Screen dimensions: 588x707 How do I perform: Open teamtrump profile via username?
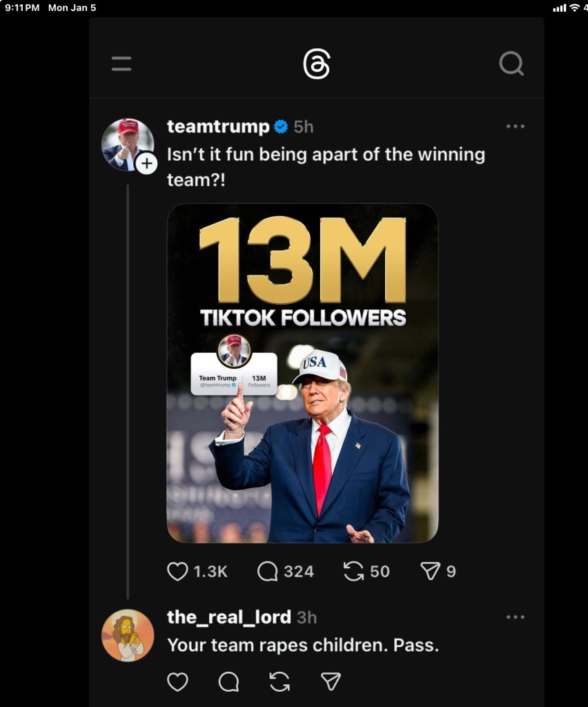[x=218, y=127]
